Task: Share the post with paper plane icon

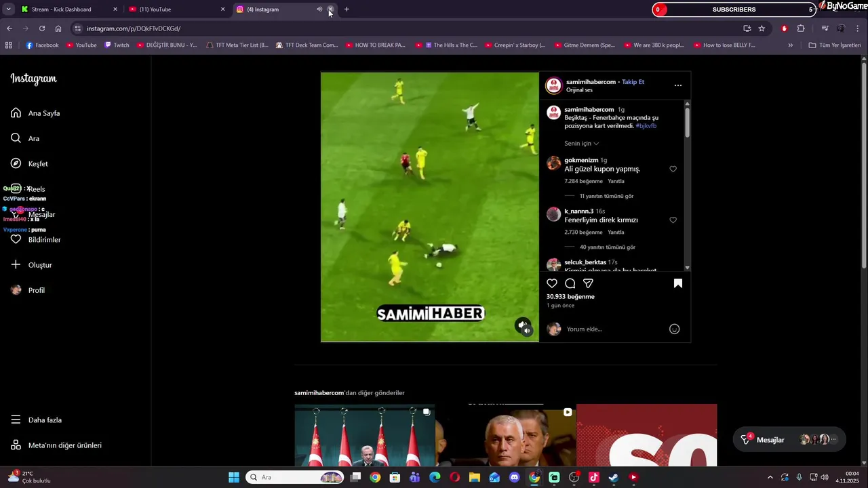Action: point(589,283)
